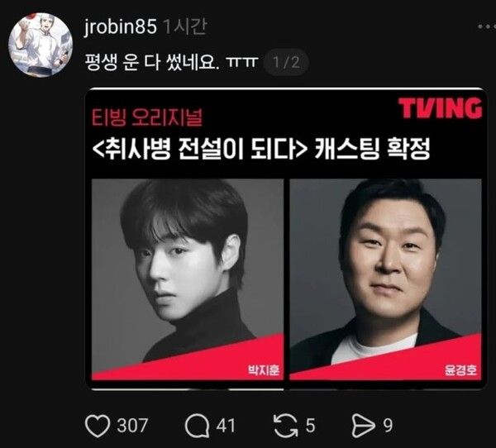Click the 41 replies count

pyautogui.click(x=226, y=426)
